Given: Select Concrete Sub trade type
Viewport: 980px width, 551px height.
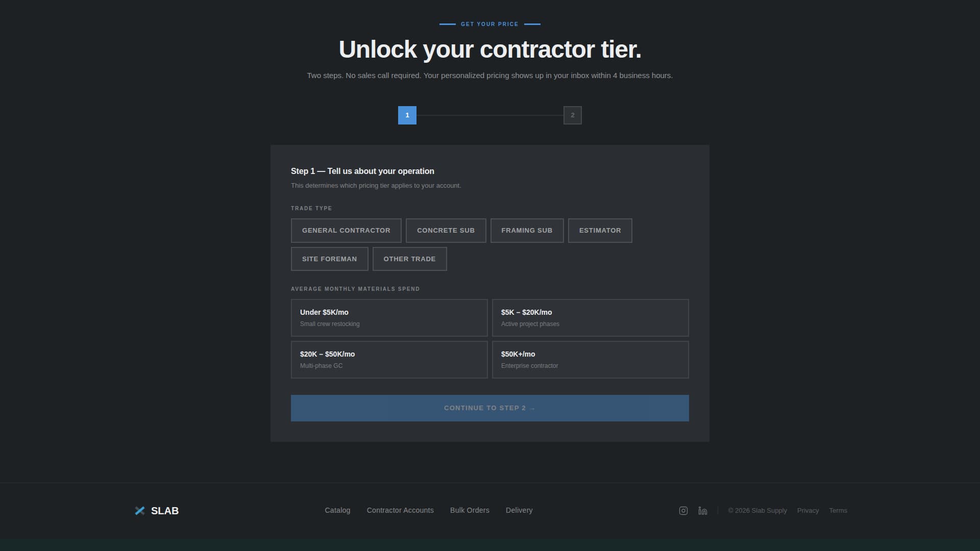Looking at the screenshot, I should (x=445, y=230).
